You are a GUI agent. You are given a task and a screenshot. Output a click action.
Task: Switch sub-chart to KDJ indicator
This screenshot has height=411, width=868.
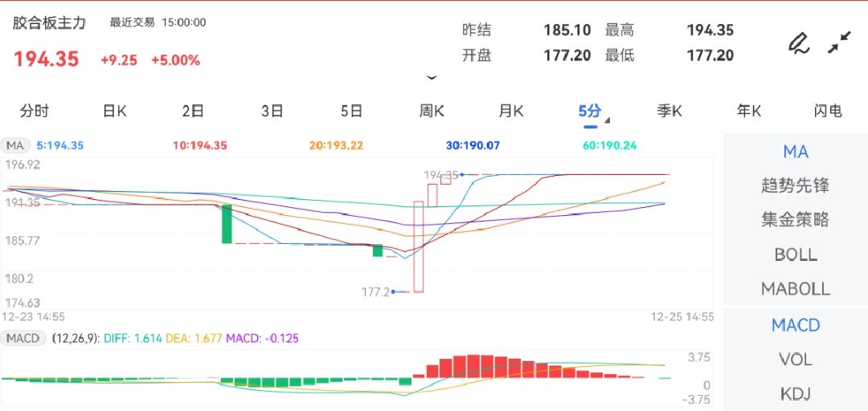pyautogui.click(x=795, y=393)
